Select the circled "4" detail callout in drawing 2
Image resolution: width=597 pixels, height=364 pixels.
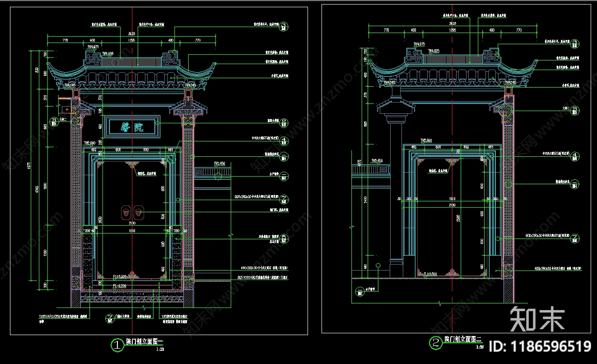pos(575,156)
